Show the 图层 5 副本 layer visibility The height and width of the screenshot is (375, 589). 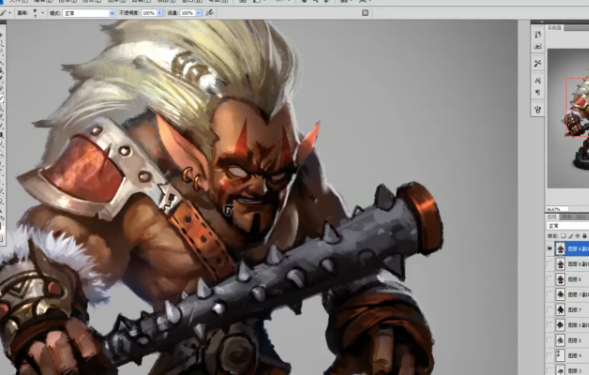click(550, 325)
